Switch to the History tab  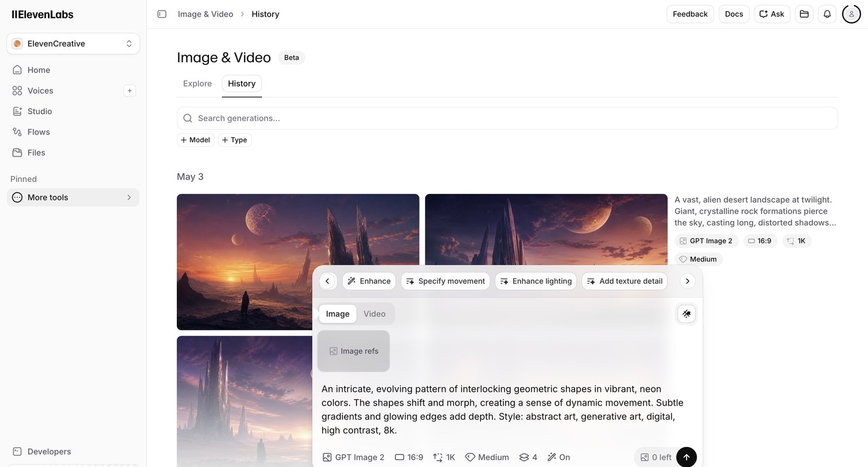[242, 84]
